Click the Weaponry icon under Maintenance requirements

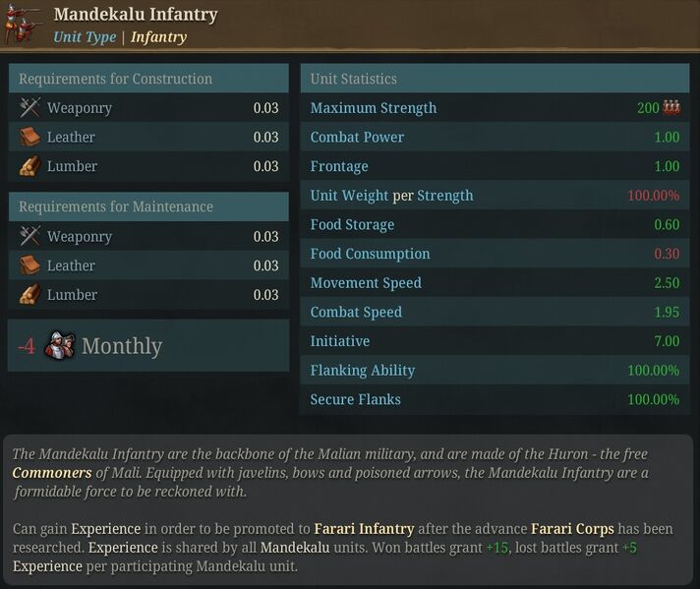click(x=29, y=236)
